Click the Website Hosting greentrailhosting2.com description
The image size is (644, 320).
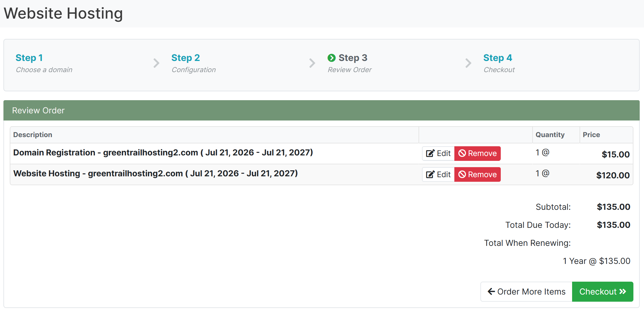(x=156, y=173)
